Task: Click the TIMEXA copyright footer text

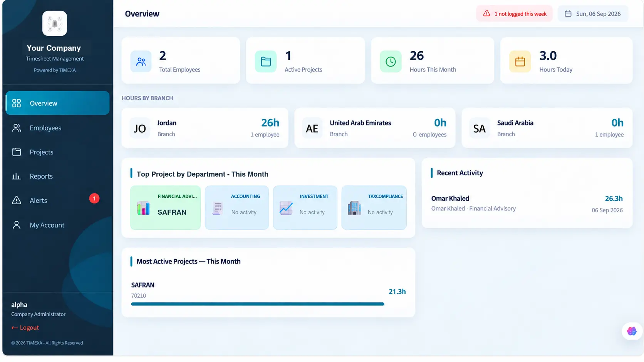Action: 47,343
